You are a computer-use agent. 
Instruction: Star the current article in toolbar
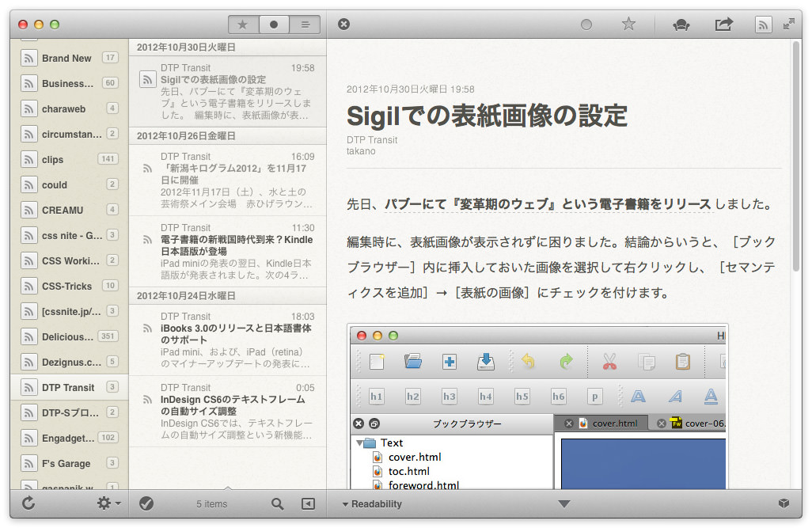pyautogui.click(x=628, y=24)
